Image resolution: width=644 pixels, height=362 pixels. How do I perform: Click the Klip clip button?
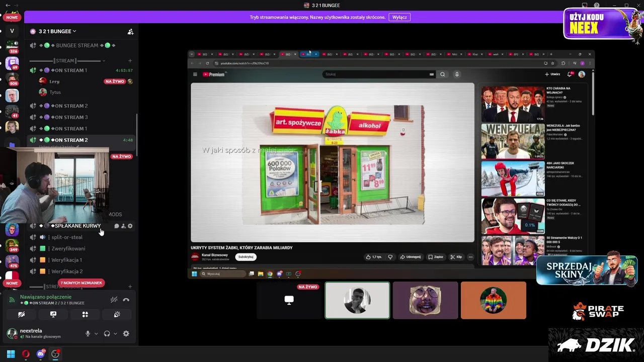point(456,257)
